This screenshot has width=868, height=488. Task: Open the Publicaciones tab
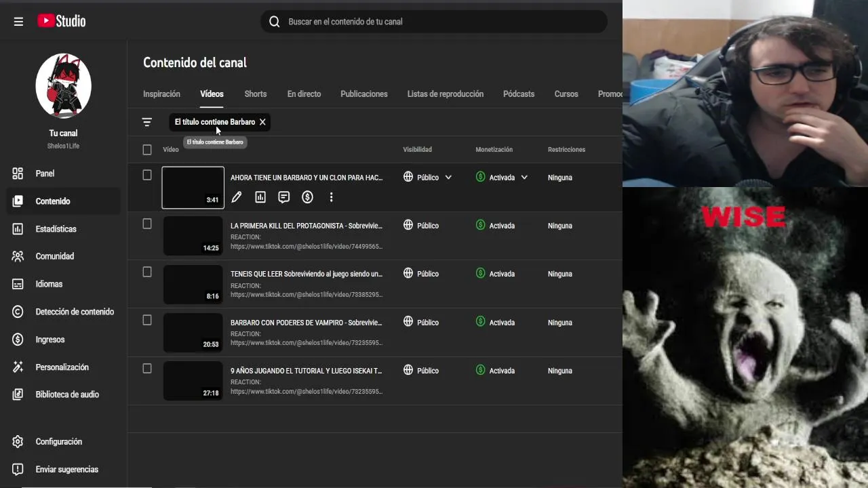click(x=364, y=94)
